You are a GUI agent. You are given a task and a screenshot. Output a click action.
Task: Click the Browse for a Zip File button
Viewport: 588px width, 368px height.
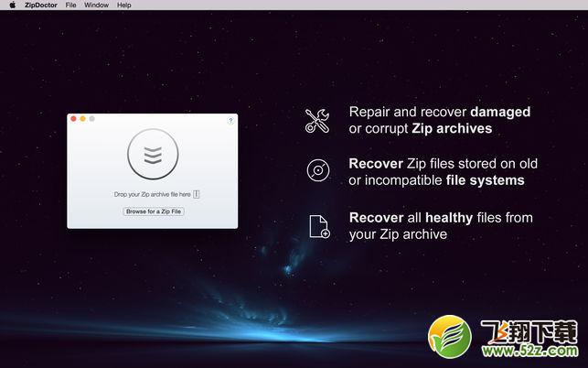[154, 211]
